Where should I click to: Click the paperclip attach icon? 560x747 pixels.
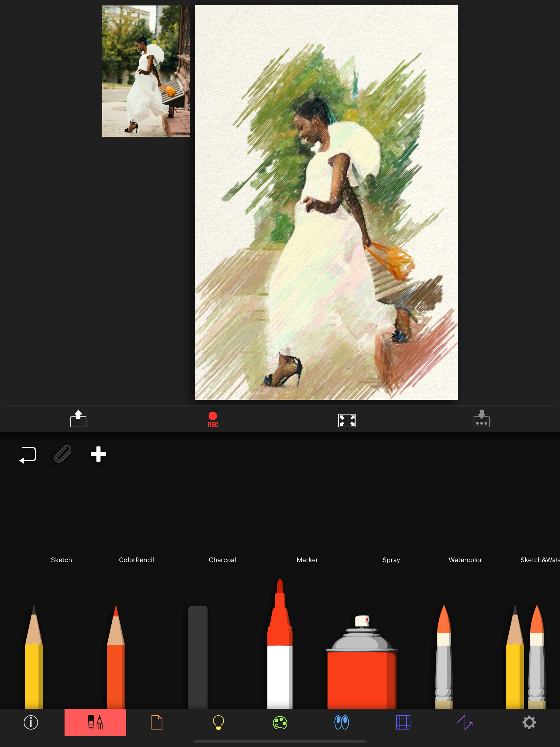coord(63,454)
